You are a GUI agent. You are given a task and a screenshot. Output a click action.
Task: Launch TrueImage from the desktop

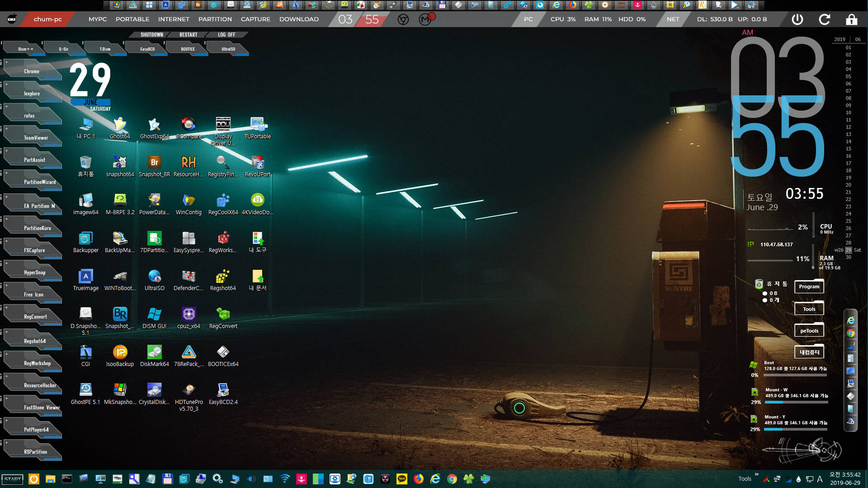(x=85, y=280)
